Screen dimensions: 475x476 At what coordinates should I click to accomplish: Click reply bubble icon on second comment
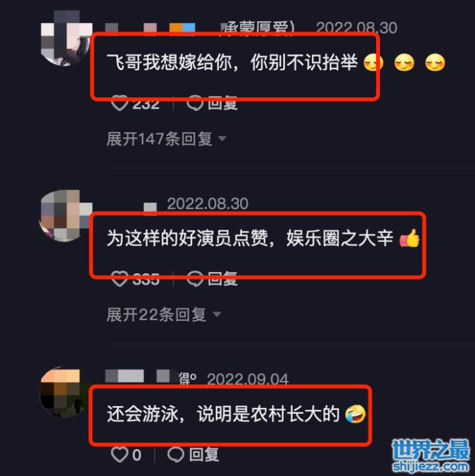[195, 279]
